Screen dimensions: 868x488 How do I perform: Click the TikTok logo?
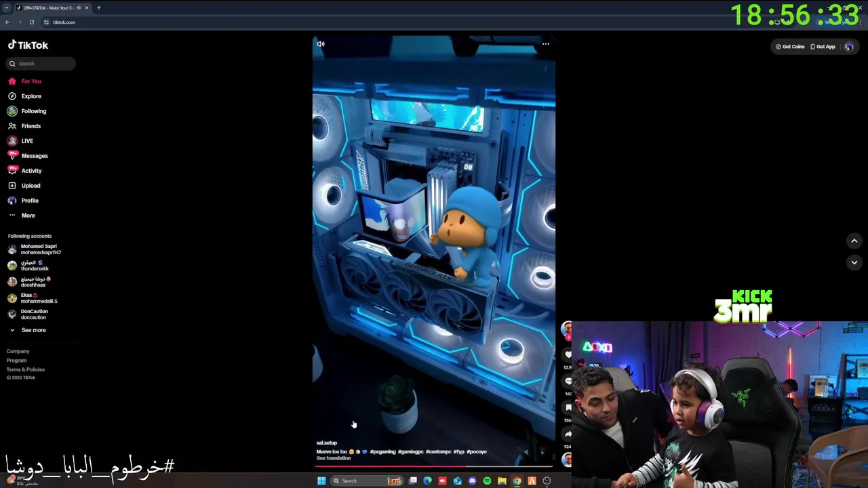click(28, 45)
